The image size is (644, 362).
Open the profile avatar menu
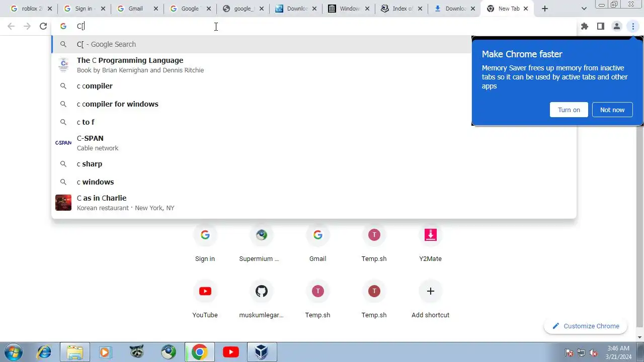coord(616,26)
